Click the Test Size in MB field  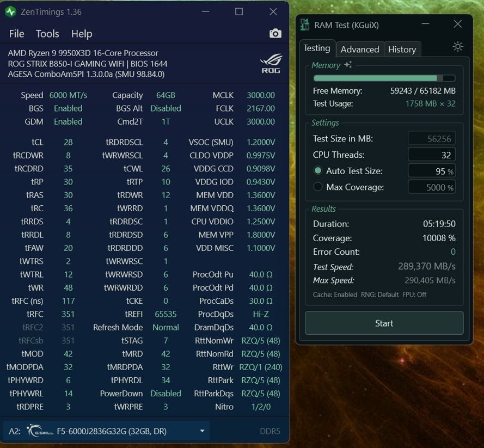coord(432,139)
